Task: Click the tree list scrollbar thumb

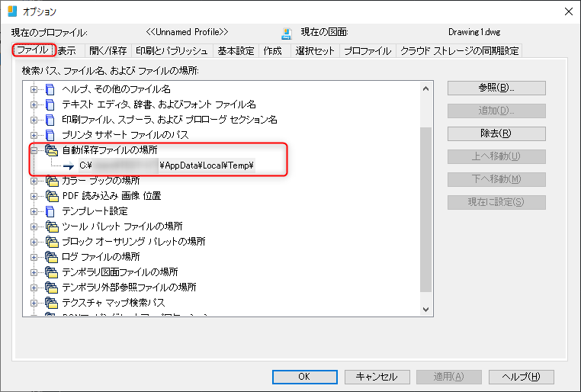Action: [425, 209]
